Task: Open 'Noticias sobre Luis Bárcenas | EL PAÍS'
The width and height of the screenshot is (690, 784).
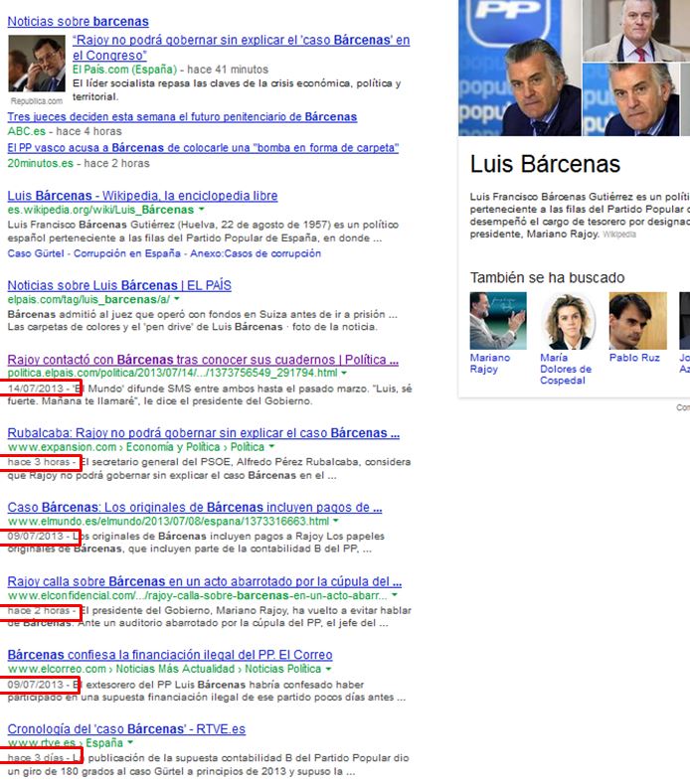Action: click(x=119, y=285)
